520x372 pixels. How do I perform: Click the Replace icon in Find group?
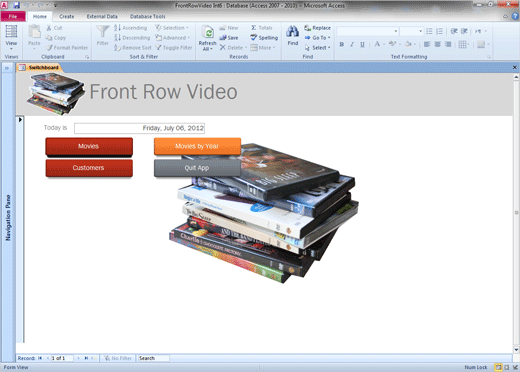pos(307,28)
